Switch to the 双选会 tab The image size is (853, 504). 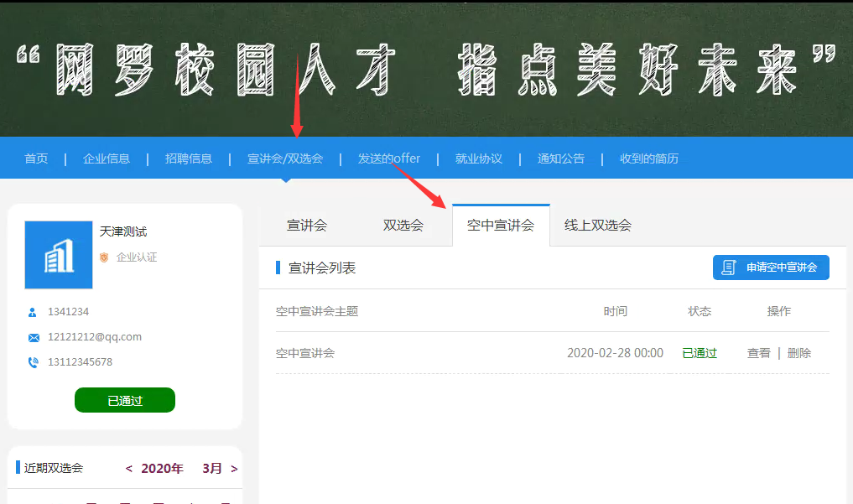point(403,226)
